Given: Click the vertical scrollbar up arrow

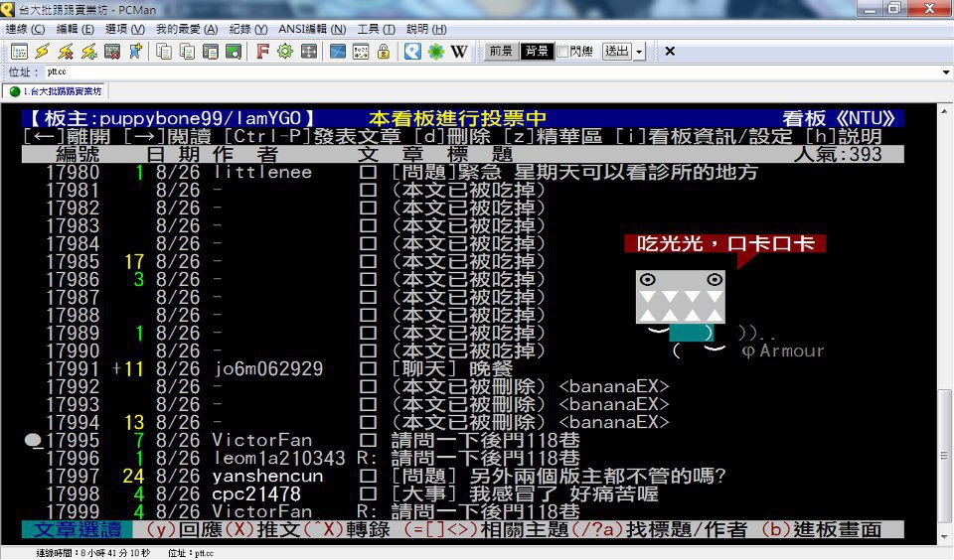Looking at the screenshot, I should coord(945,112).
